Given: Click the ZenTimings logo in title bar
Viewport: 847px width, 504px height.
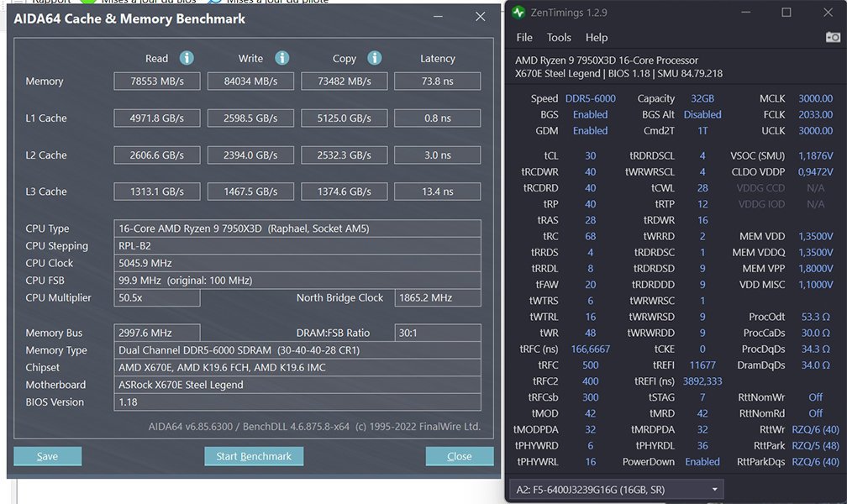Looking at the screenshot, I should (519, 13).
